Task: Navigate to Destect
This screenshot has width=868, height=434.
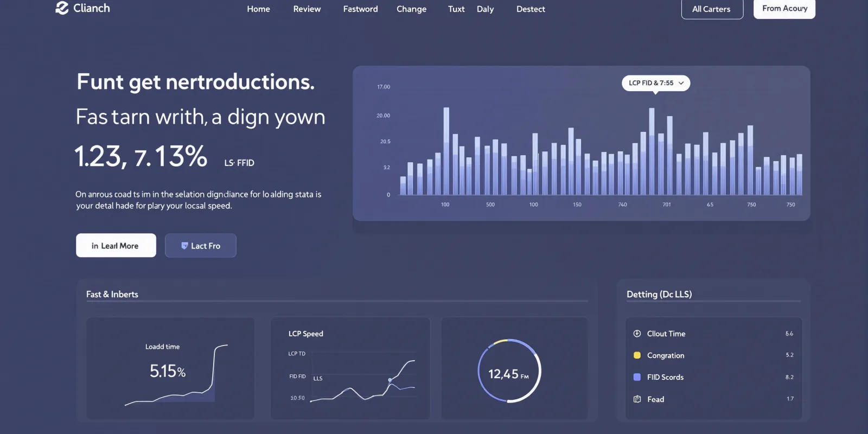Action: pyautogui.click(x=531, y=9)
